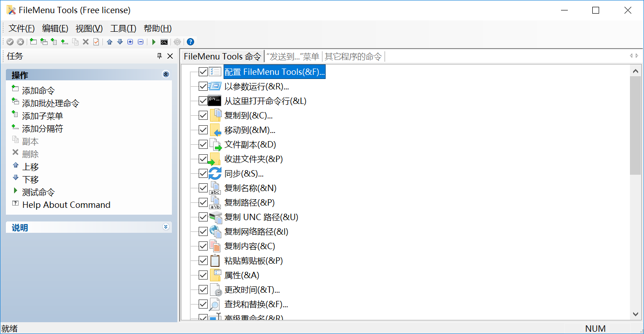This screenshot has height=334, width=644.
Task: Click the Delete X toolbar icon
Action: pos(85,42)
